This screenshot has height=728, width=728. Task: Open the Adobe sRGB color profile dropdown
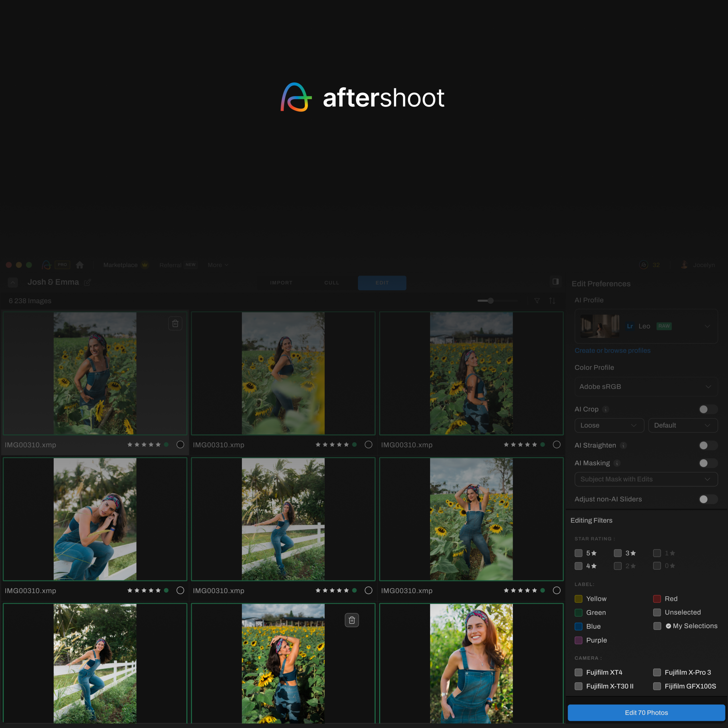(x=646, y=387)
